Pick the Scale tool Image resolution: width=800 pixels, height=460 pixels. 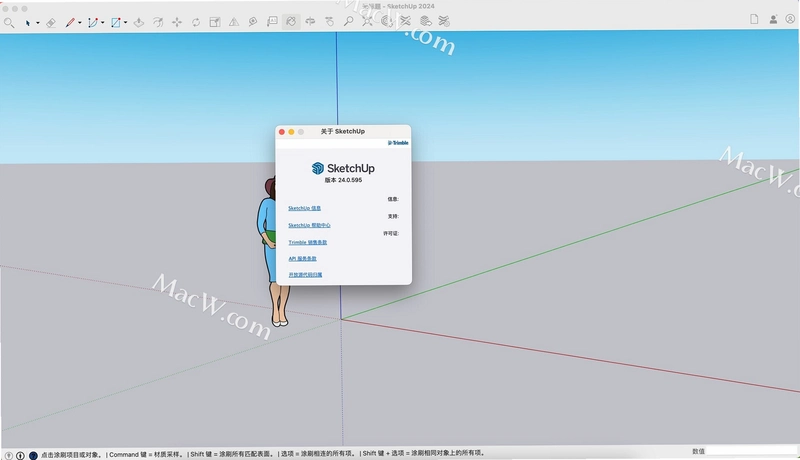tap(215, 22)
